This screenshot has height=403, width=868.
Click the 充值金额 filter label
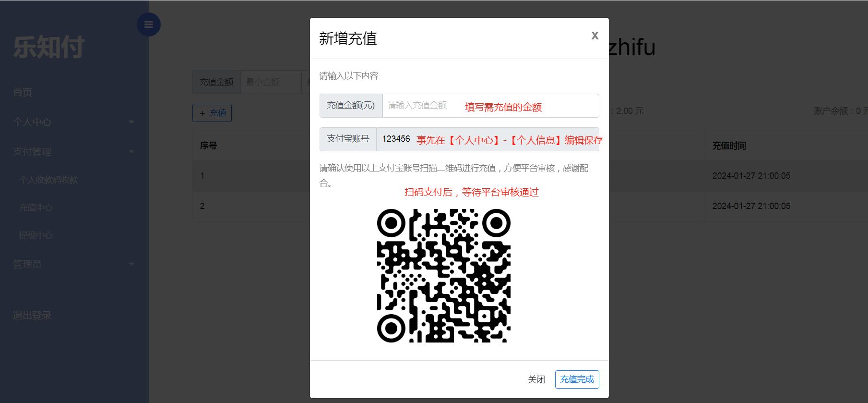[216, 82]
